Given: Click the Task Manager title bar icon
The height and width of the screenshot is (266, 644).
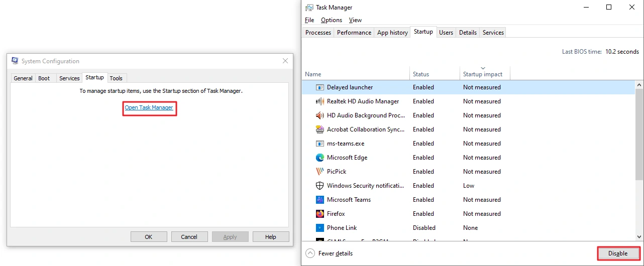Looking at the screenshot, I should coord(309,8).
